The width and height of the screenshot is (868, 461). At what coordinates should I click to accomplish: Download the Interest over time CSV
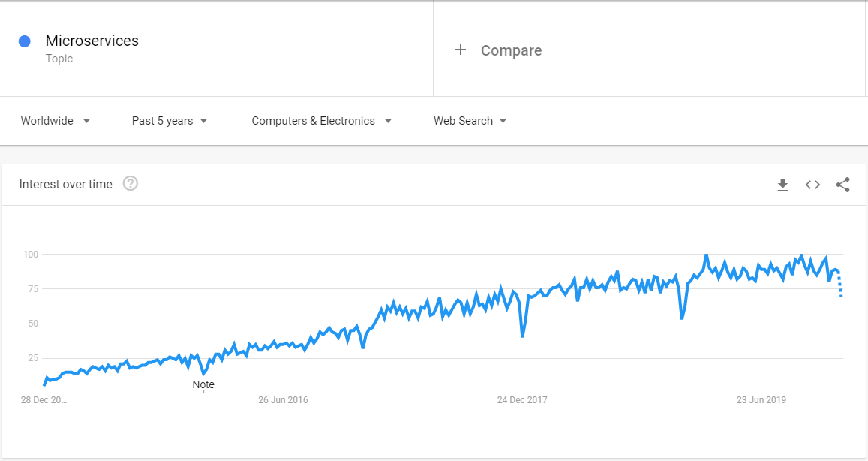(x=782, y=185)
